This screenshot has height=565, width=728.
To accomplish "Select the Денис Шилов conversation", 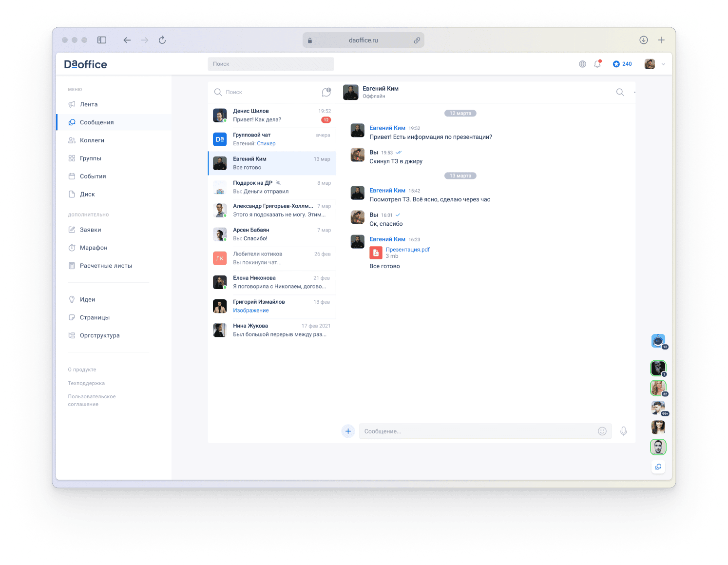I will [272, 115].
